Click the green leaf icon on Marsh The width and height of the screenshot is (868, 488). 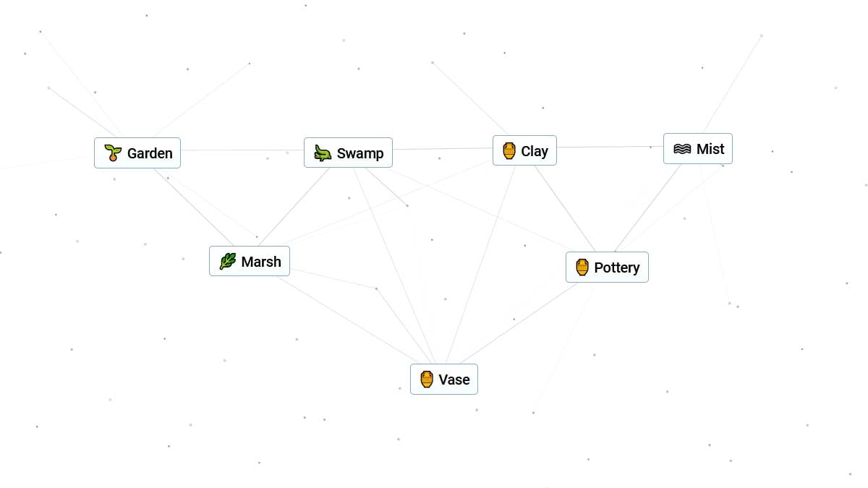pos(228,261)
